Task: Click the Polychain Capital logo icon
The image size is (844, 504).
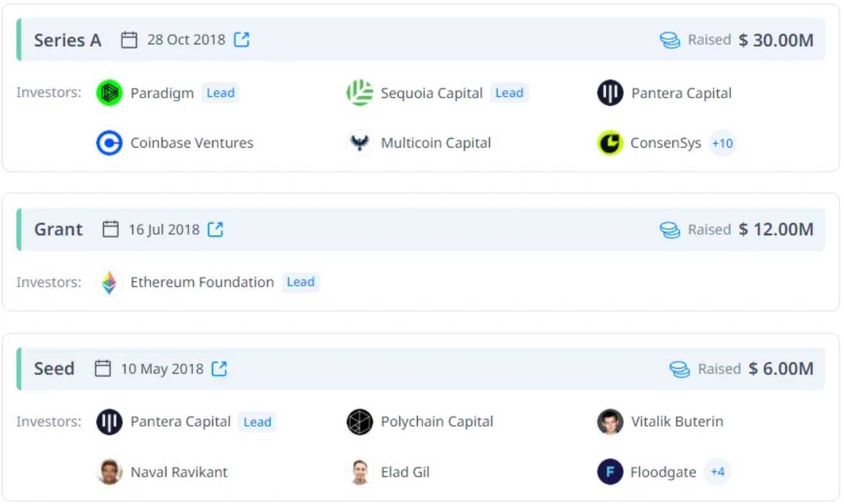Action: click(x=359, y=422)
